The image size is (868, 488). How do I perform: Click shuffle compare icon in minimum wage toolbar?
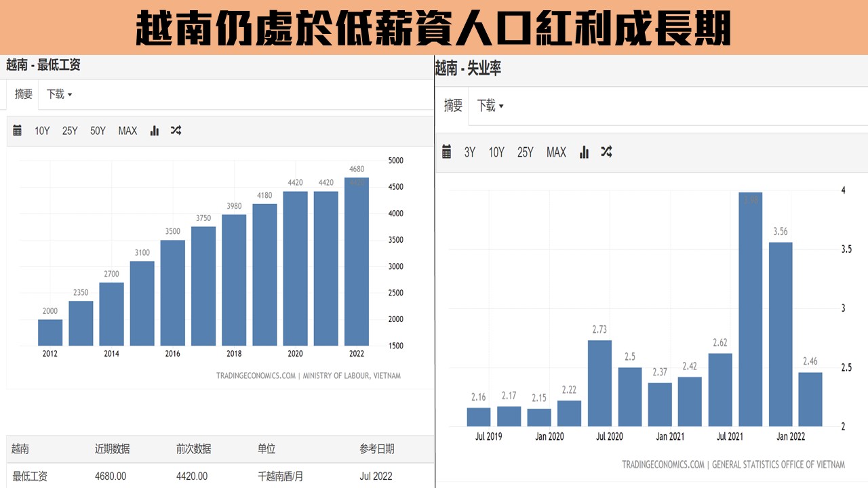click(176, 131)
